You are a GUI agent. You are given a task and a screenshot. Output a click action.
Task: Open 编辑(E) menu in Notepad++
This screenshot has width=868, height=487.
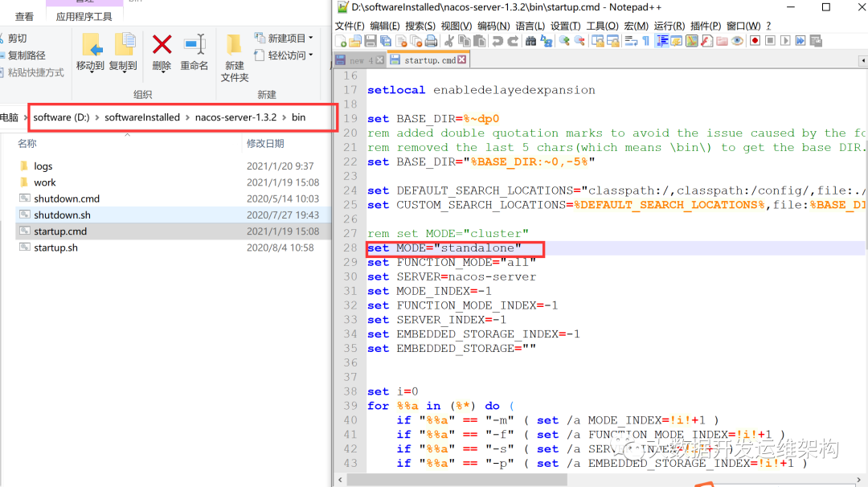pyautogui.click(x=385, y=26)
